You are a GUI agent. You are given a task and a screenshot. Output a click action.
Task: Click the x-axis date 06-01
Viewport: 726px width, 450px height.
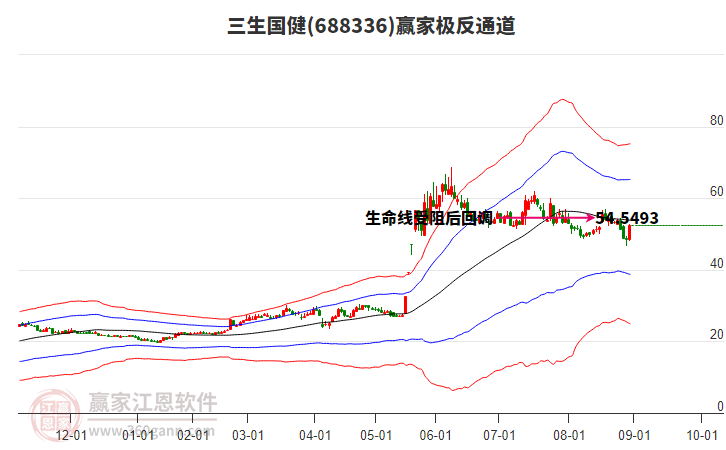pos(435,436)
